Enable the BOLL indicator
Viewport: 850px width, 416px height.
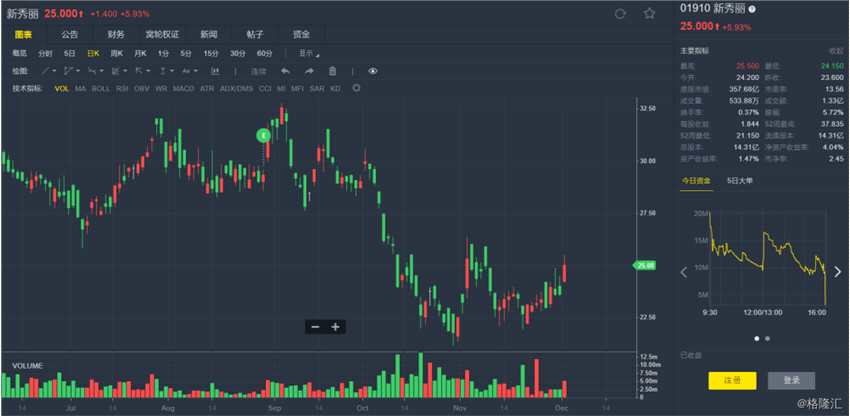pos(100,88)
